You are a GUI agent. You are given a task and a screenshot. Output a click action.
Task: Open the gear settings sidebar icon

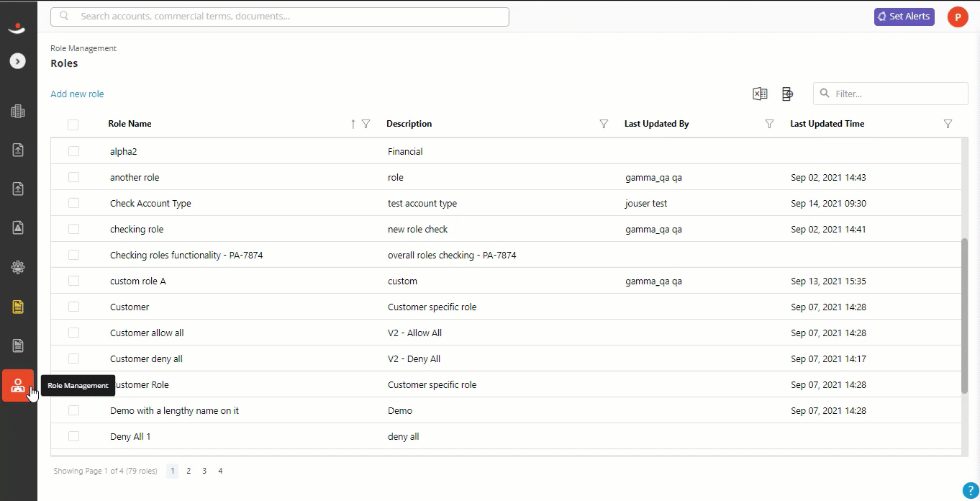[x=18, y=267]
